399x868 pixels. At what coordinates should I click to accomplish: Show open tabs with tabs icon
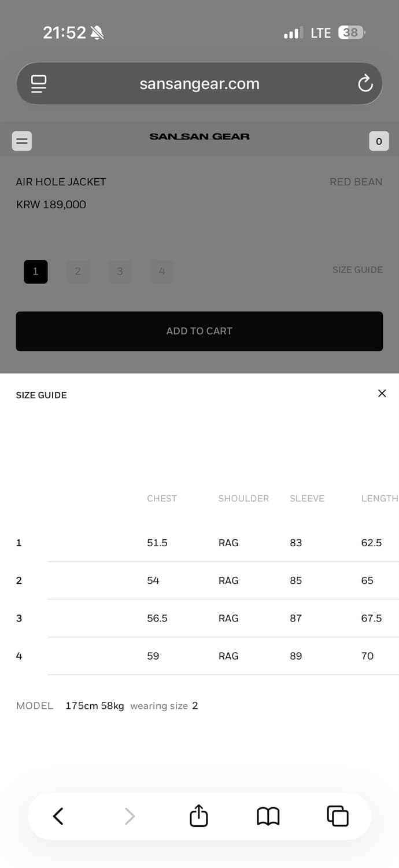pyautogui.click(x=338, y=816)
